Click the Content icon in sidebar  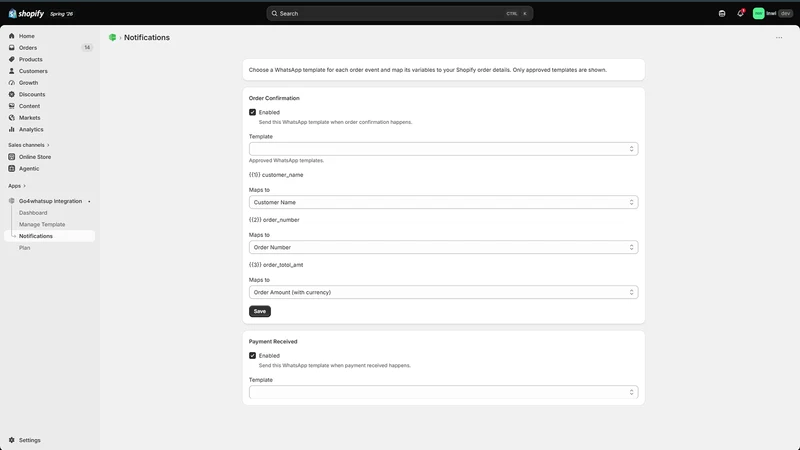12,106
